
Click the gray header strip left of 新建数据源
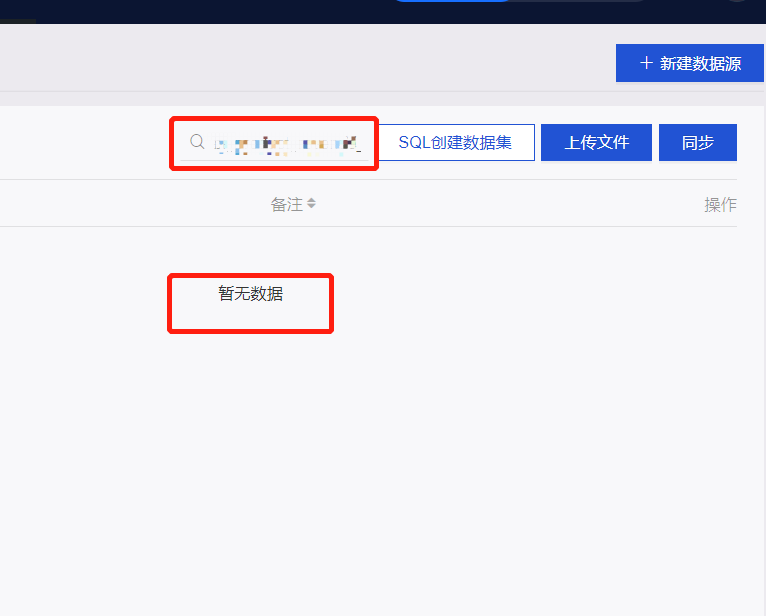click(300, 60)
